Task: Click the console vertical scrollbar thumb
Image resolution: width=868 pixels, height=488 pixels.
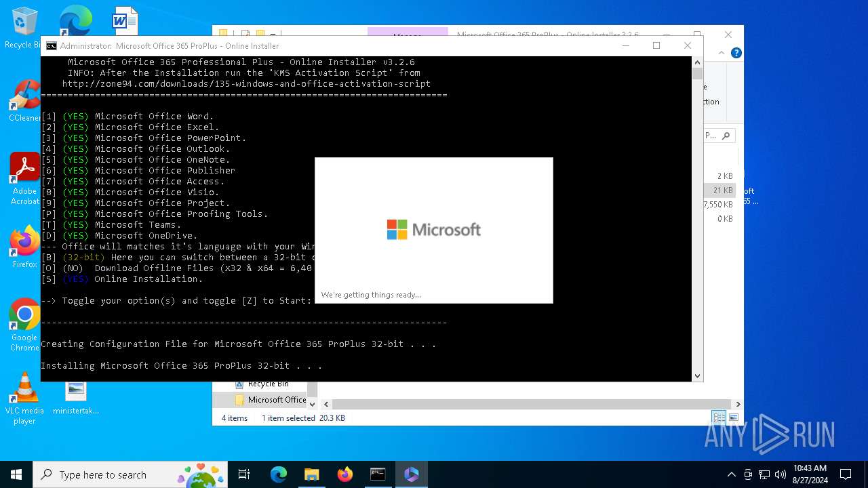Action: (x=697, y=74)
